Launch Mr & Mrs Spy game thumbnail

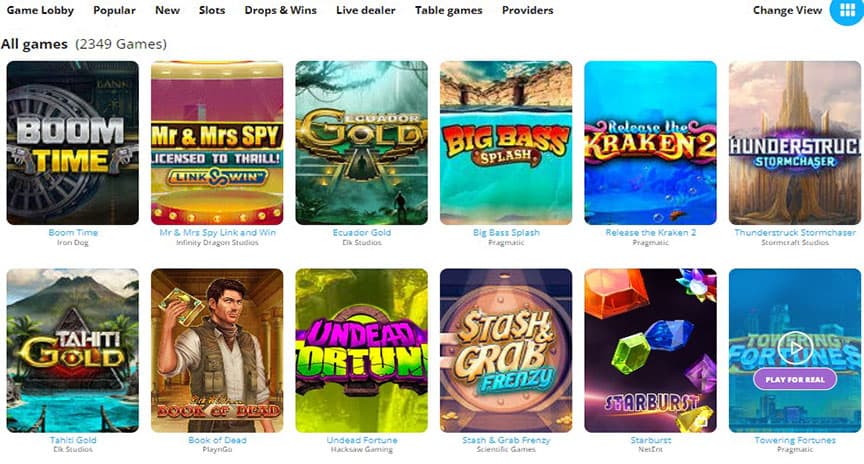(217, 143)
